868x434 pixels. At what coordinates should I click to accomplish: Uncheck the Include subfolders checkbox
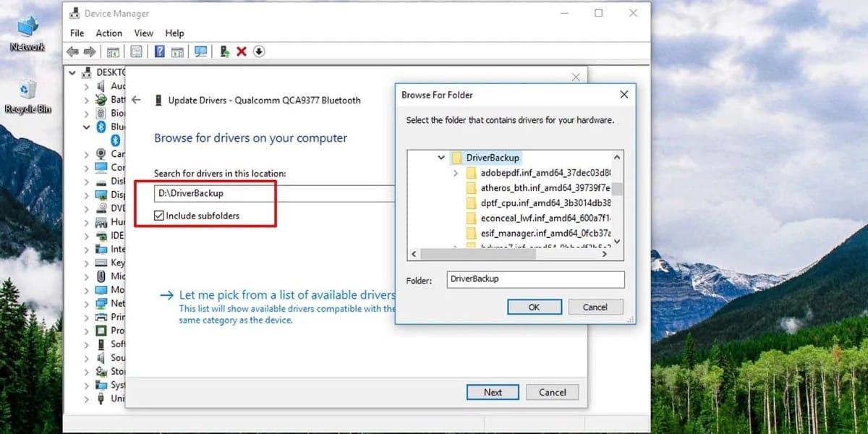160,214
